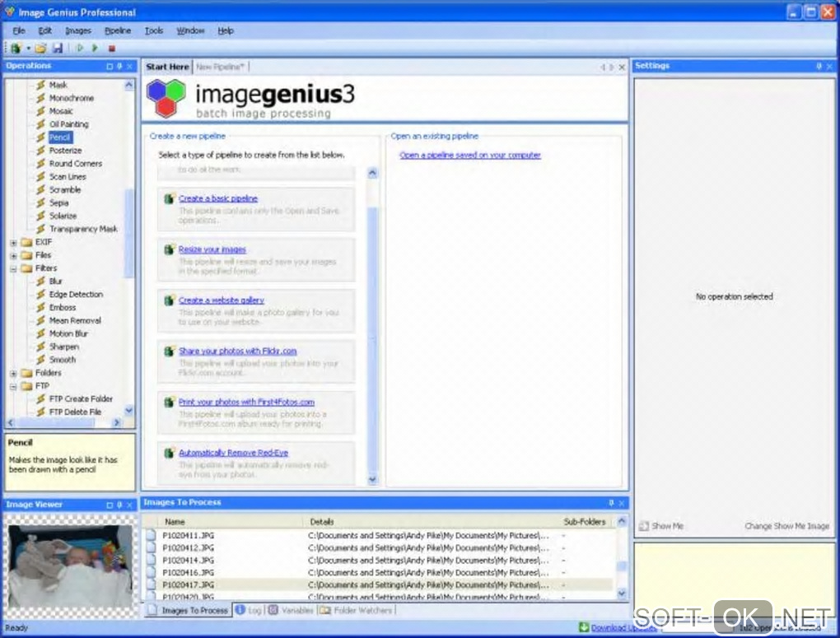
Task: Open a pipeline saved on your computer
Action: click(469, 155)
